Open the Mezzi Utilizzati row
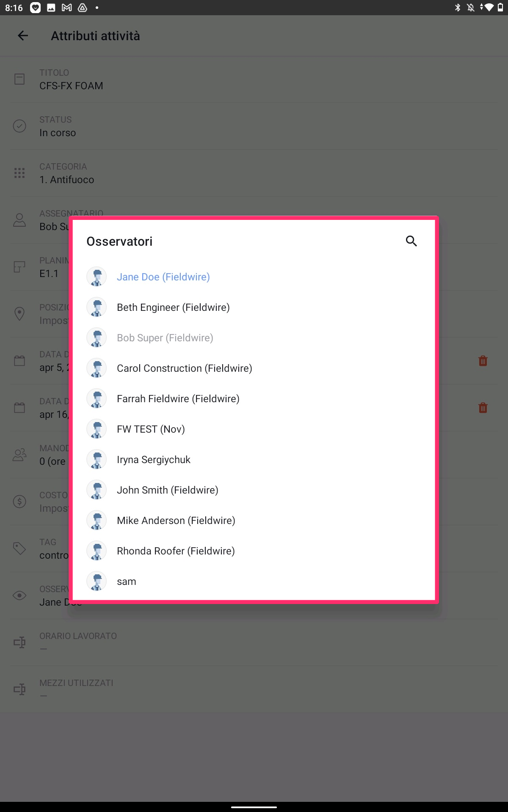The image size is (508, 812). tap(254, 690)
